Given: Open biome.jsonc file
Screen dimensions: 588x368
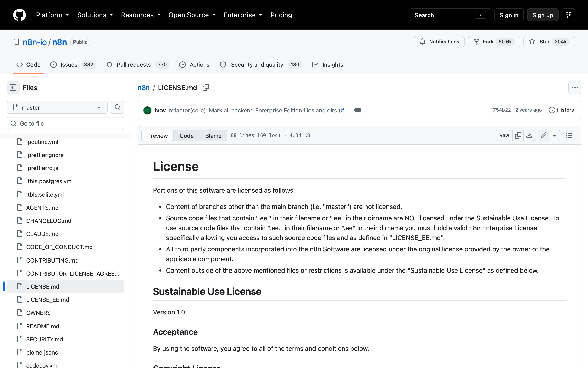Looking at the screenshot, I should coord(65,352).
